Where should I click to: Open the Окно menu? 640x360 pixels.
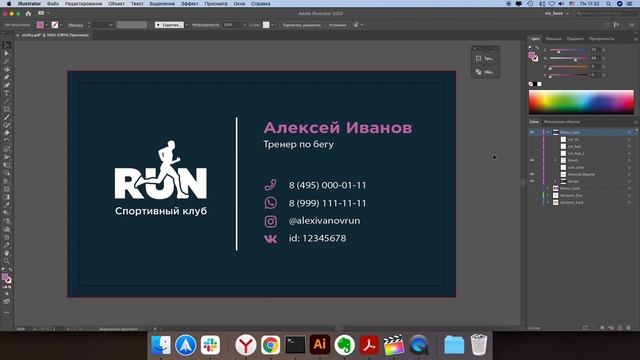click(239, 4)
